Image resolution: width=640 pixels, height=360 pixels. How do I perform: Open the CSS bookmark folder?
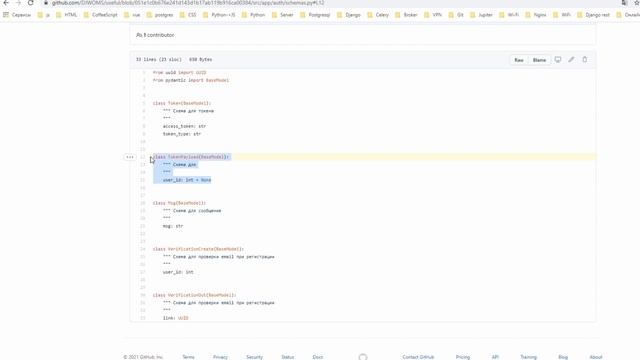point(188,15)
